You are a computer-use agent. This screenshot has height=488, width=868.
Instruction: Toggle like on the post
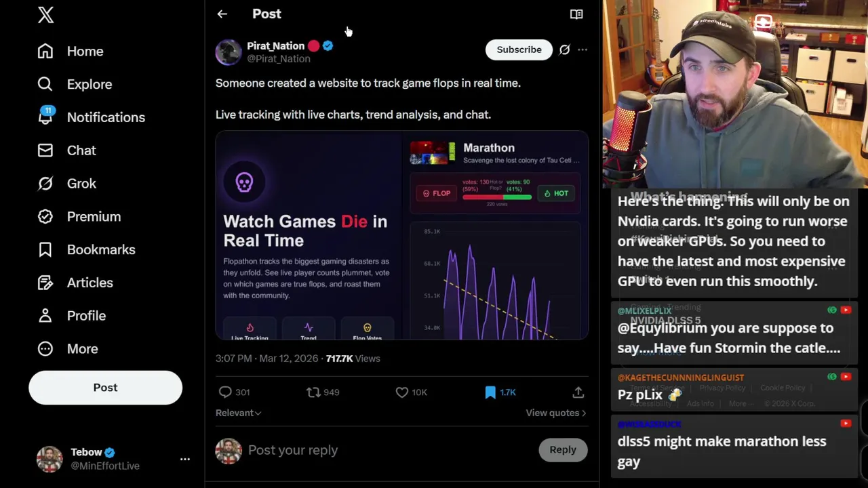point(402,392)
